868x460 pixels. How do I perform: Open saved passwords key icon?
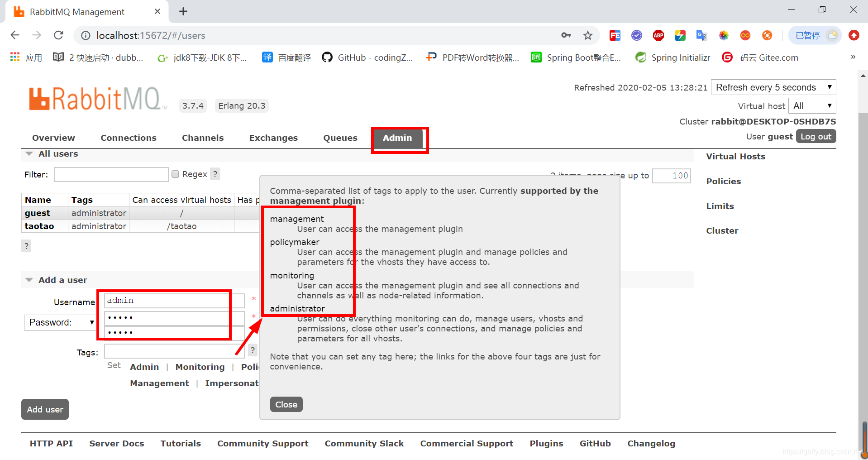tap(566, 35)
